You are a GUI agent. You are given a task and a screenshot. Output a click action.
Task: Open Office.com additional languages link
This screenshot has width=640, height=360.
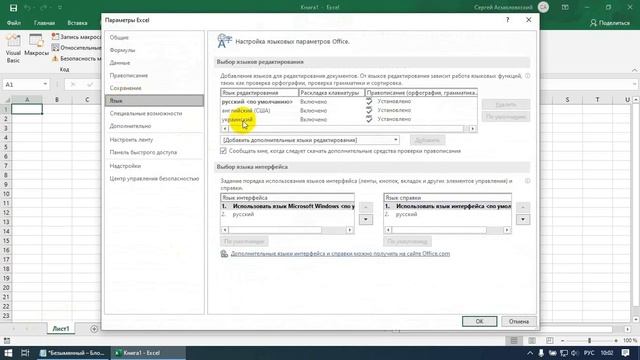340,253
